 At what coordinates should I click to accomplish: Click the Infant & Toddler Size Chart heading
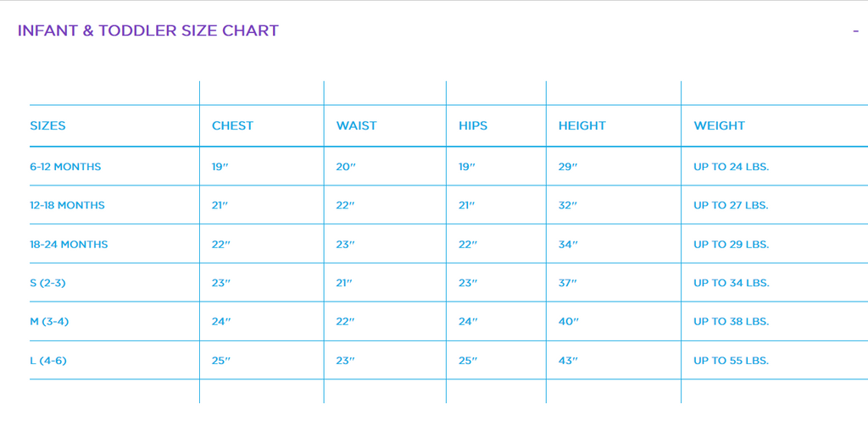[x=148, y=31]
